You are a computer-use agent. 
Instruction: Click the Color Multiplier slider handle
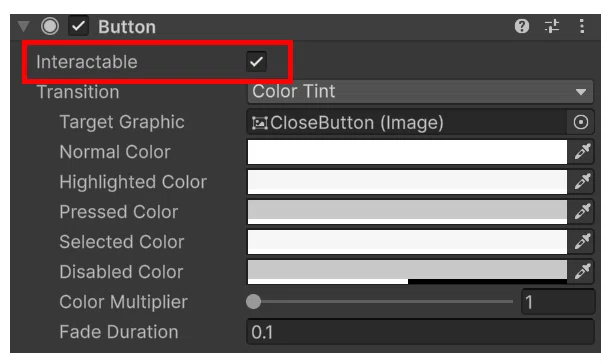(254, 302)
